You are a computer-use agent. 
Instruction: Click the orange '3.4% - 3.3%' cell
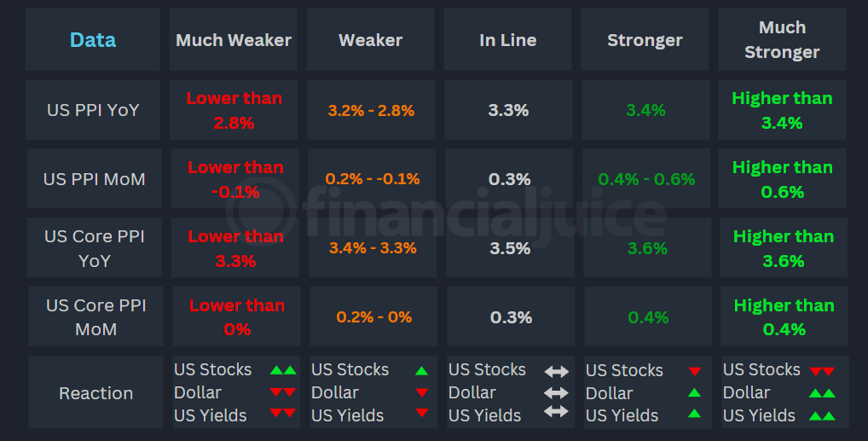click(x=371, y=248)
